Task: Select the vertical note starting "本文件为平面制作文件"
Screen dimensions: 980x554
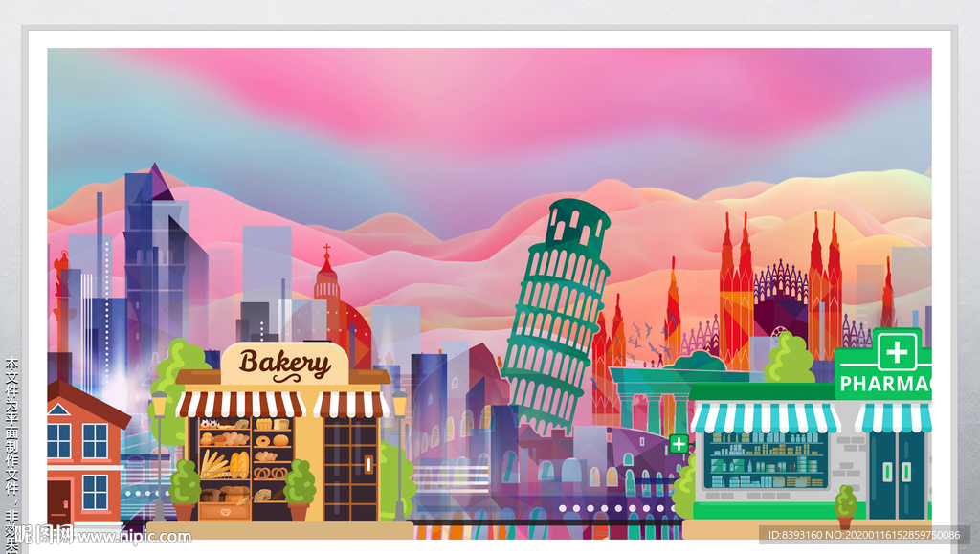Action: pos(11,454)
